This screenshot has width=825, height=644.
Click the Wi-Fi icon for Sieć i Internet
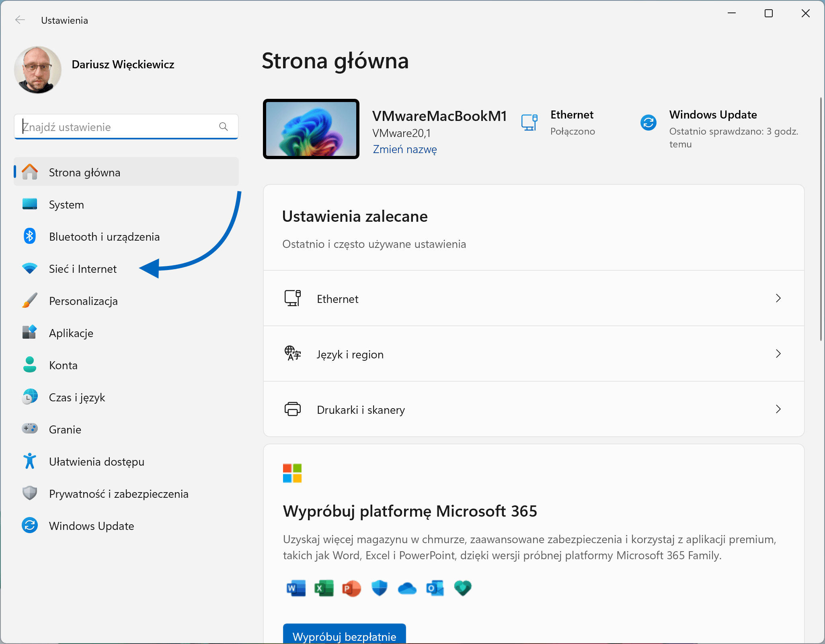pyautogui.click(x=30, y=268)
